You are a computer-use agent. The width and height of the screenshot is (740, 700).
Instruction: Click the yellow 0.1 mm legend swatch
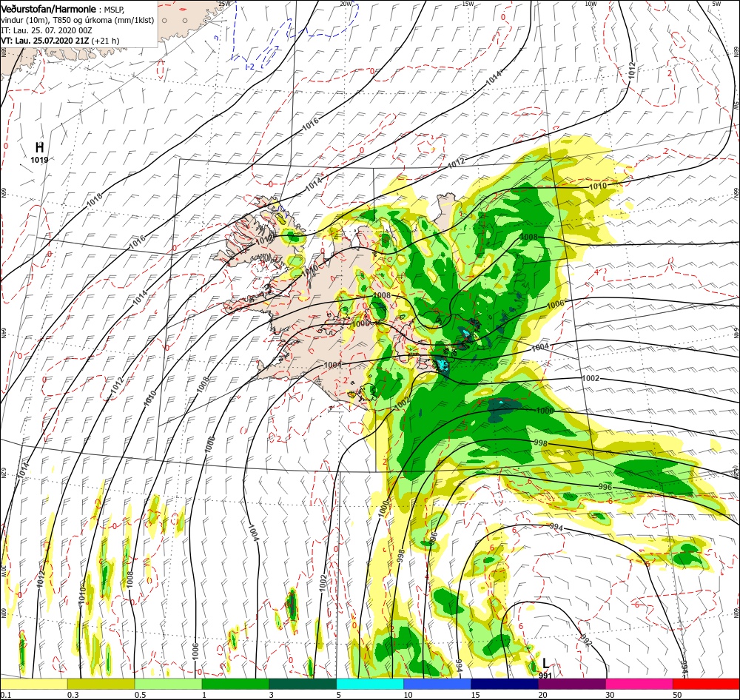point(33,684)
